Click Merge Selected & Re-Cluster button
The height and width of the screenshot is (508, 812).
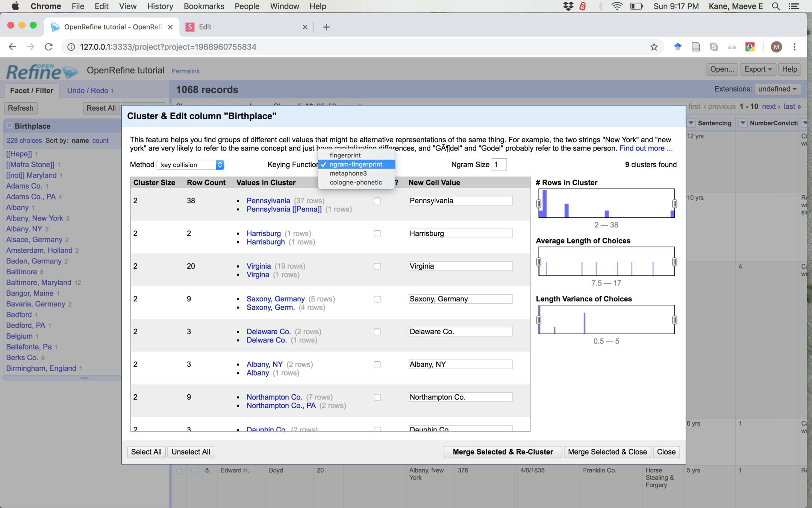(502, 452)
